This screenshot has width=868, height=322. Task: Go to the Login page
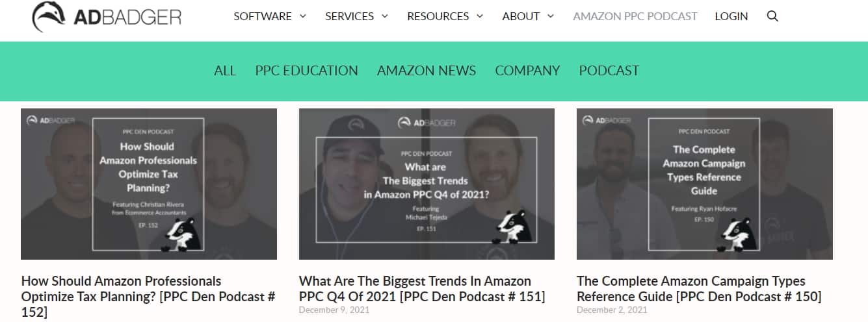point(731,16)
